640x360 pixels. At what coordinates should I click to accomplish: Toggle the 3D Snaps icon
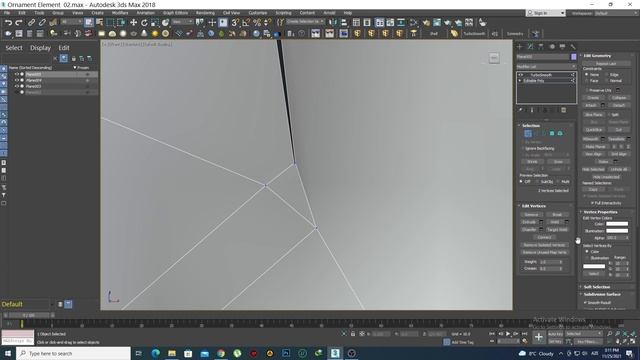pyautogui.click(x=235, y=22)
